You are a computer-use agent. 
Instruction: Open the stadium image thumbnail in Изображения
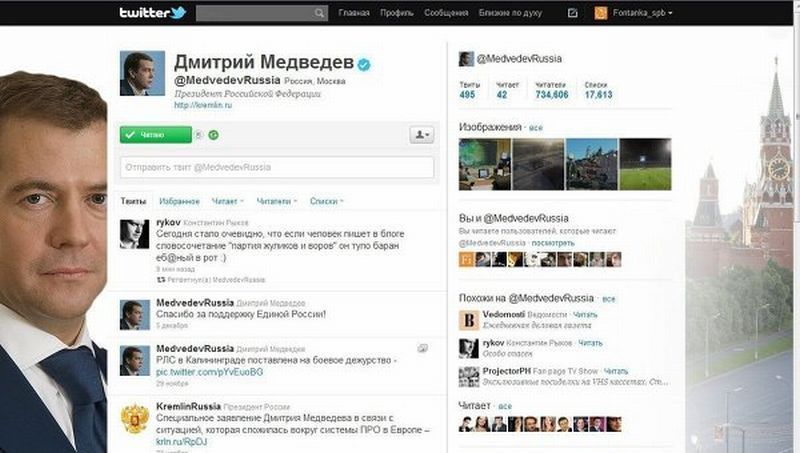pyautogui.click(x=645, y=164)
